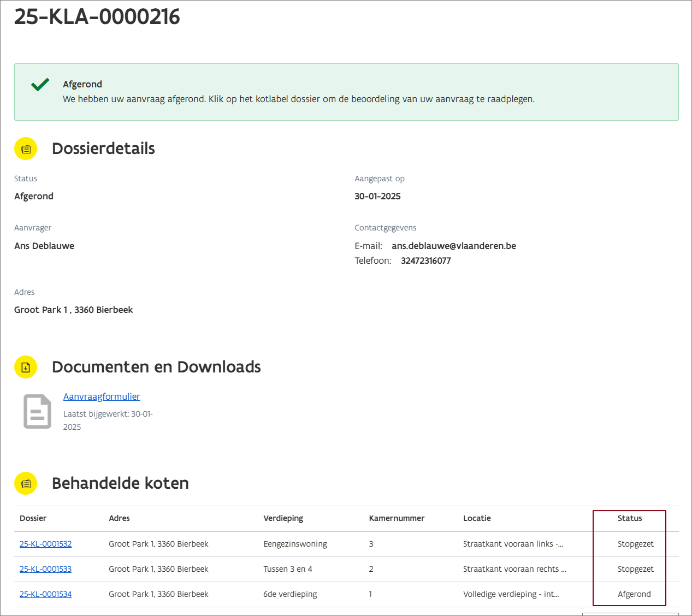This screenshot has height=616, width=692.
Task: Click the Status column header in table
Action: point(629,518)
